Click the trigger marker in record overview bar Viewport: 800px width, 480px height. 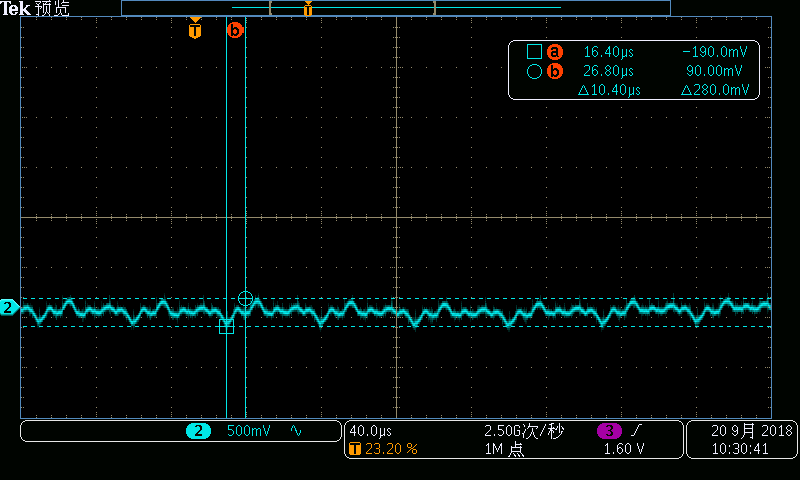point(308,8)
